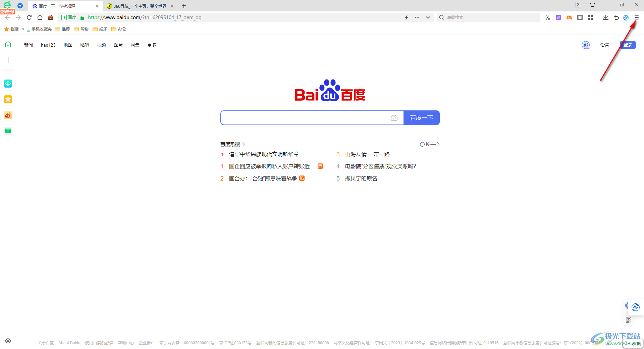The image size is (644, 349).
Task: Open the reading mode book icon
Action: coord(580,17)
